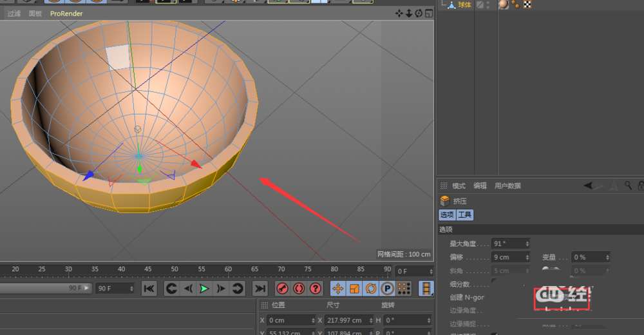Click the toggle viewport layout icon

pos(428,14)
